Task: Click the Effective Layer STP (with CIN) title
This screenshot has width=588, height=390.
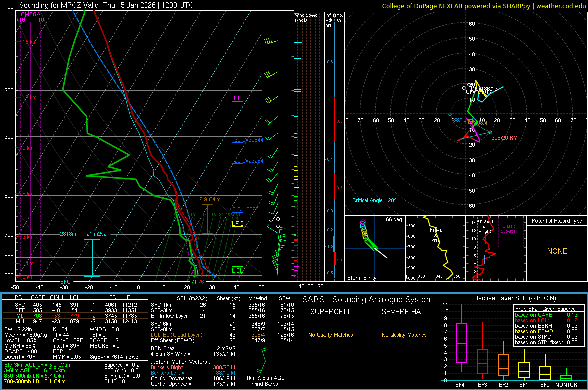Action: (513, 298)
